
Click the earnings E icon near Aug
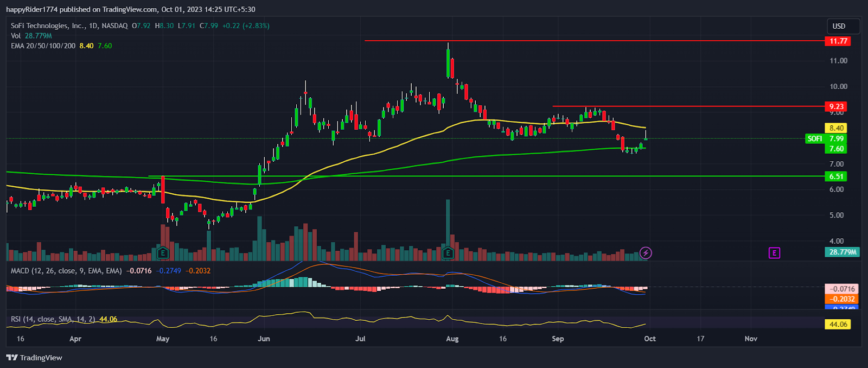(x=448, y=253)
